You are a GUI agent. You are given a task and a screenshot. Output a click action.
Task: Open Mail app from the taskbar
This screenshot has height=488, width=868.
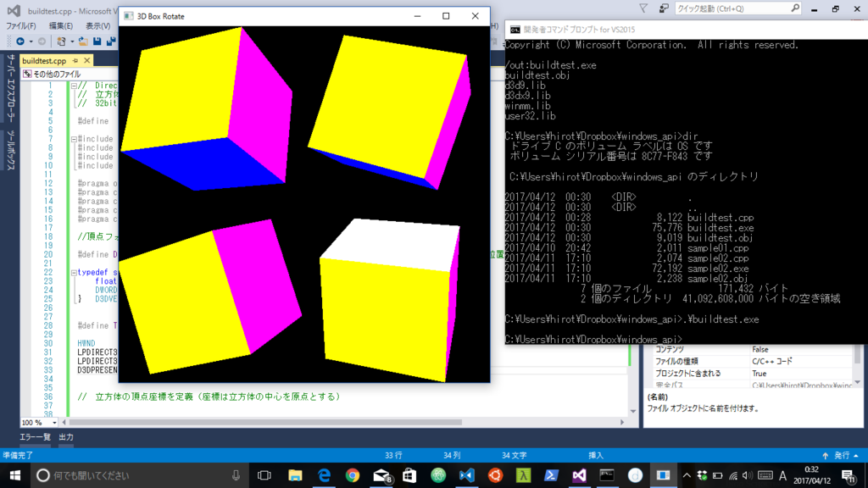[x=381, y=475]
